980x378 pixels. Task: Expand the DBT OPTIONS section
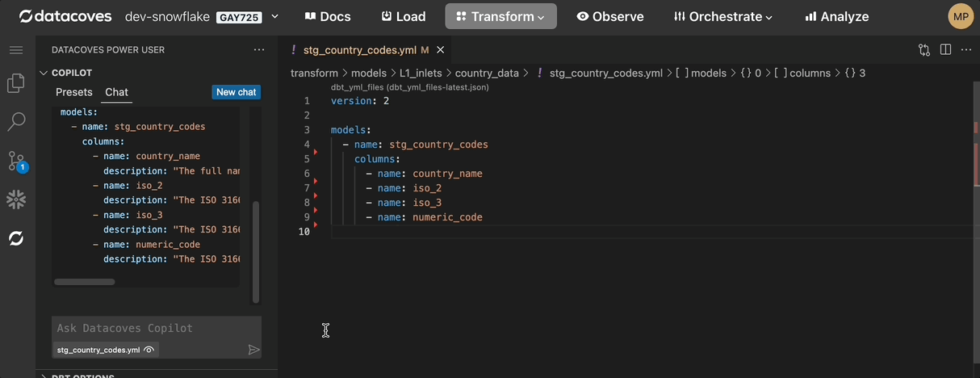point(79,375)
